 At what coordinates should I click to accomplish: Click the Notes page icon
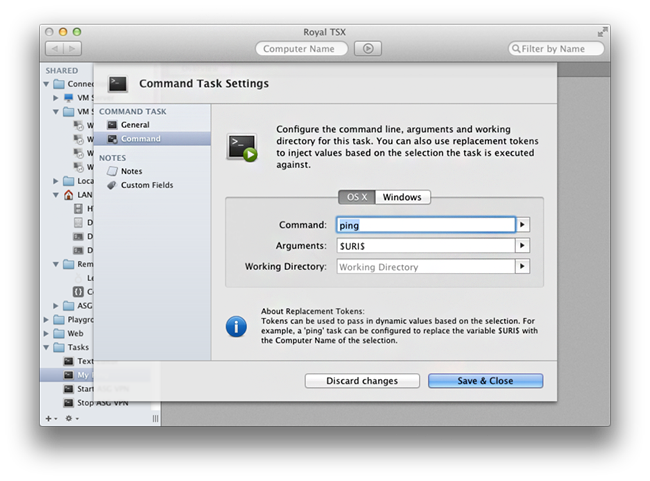(x=112, y=171)
